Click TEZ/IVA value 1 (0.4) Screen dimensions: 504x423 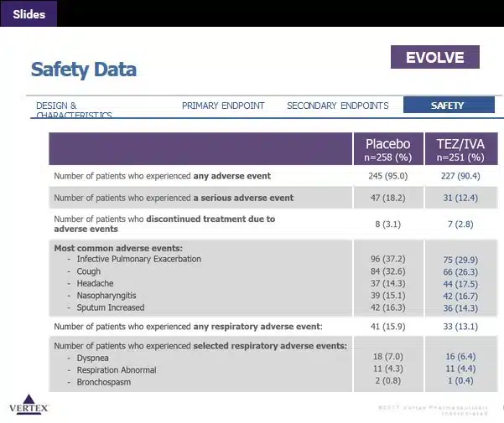460,380
